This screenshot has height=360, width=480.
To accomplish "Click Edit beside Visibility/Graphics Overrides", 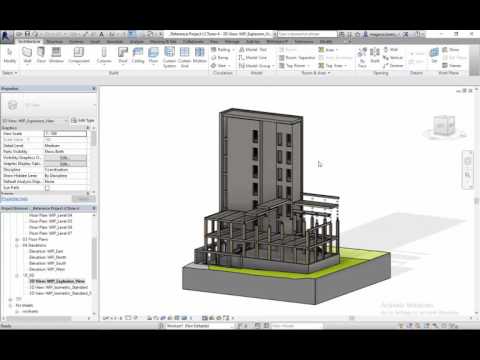I will click(65, 157).
